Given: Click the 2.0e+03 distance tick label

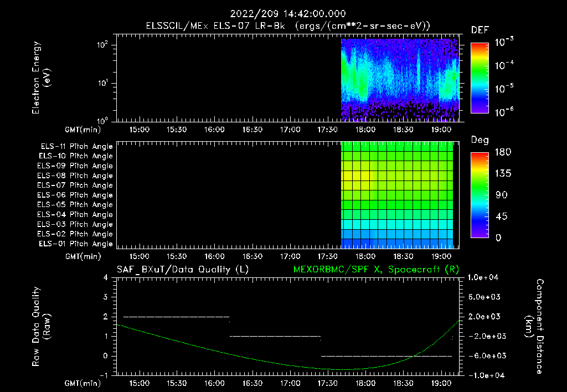Looking at the screenshot, I should (484, 317).
